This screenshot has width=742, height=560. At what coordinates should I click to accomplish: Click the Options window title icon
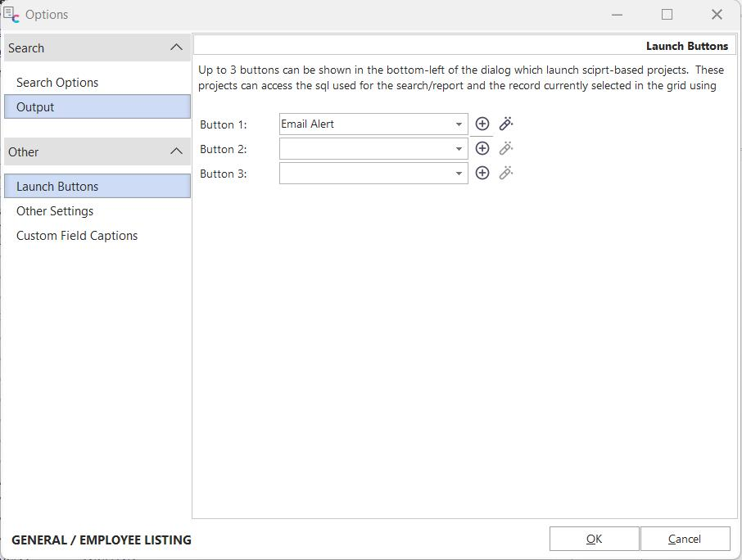coord(11,15)
